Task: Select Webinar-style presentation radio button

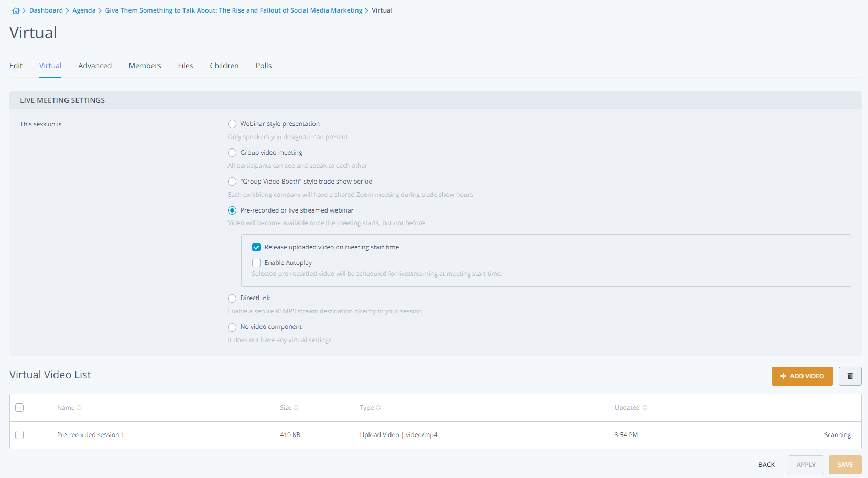Action: coord(232,124)
